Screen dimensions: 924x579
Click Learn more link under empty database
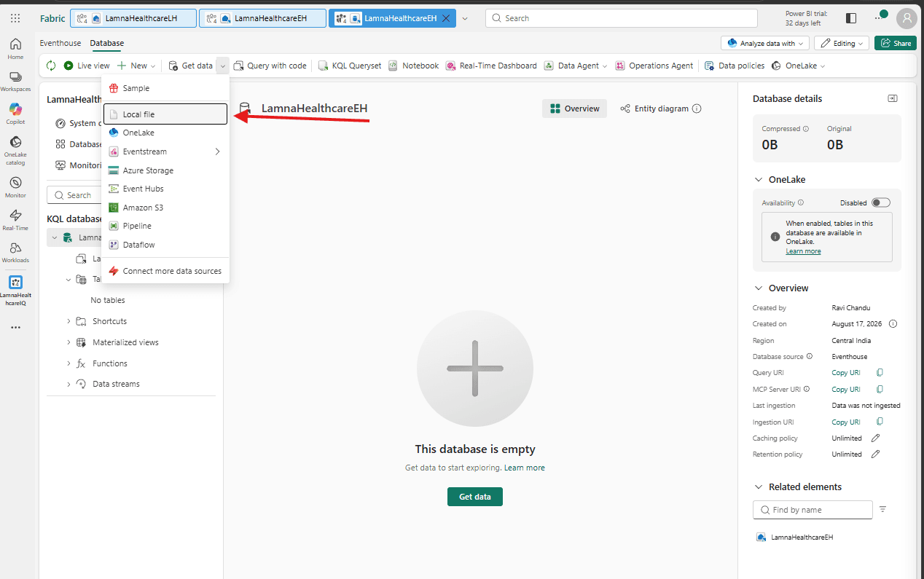[525, 468]
